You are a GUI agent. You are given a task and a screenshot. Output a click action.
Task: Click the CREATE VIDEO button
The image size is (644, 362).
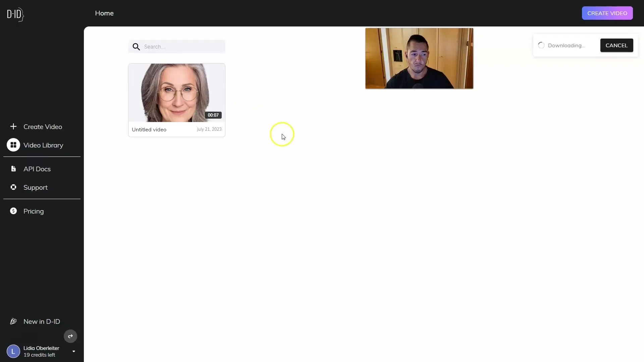point(607,13)
